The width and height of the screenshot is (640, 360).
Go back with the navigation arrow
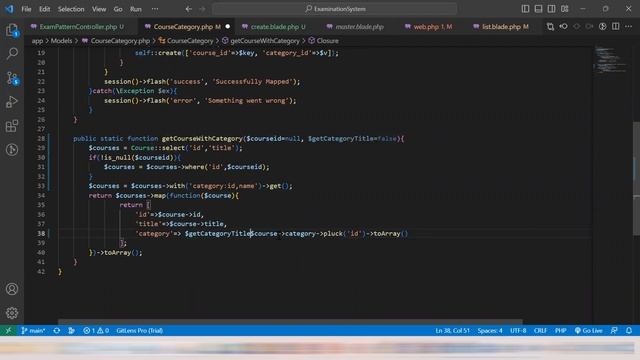pos(189,9)
